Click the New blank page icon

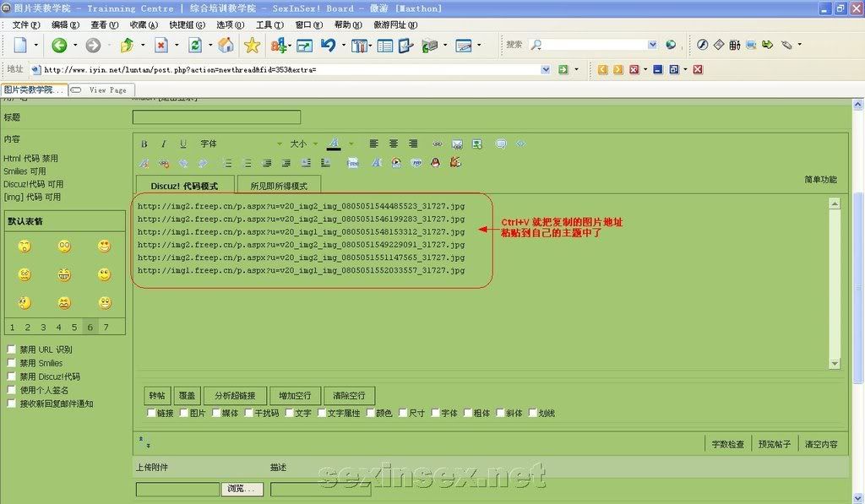click(x=20, y=46)
